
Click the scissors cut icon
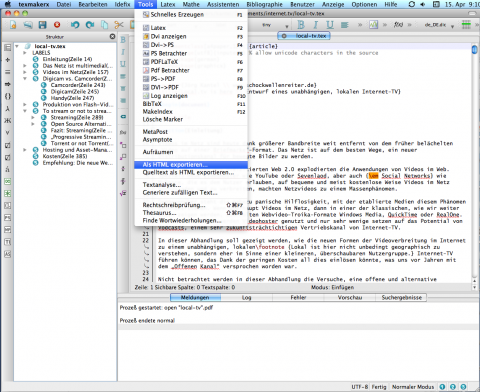click(119, 25)
